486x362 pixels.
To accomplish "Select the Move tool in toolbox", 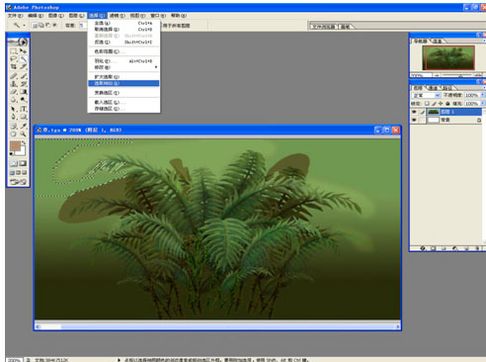I will point(23,51).
